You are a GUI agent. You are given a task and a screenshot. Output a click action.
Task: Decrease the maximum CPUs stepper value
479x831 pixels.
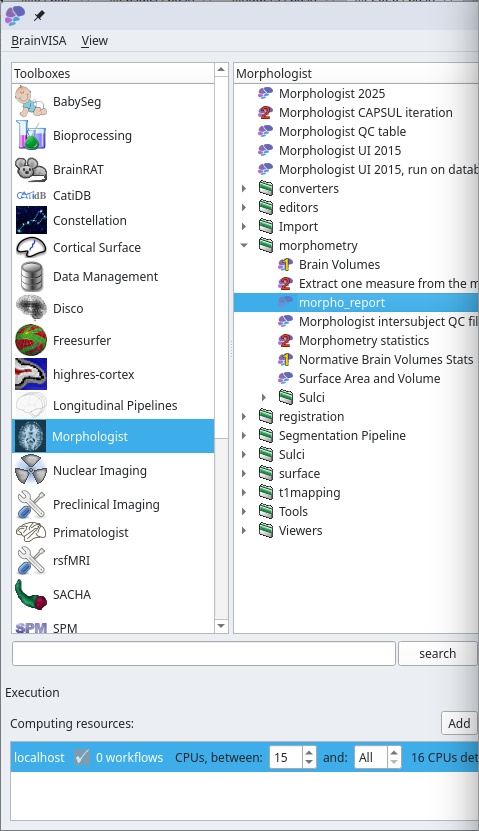(x=394, y=762)
